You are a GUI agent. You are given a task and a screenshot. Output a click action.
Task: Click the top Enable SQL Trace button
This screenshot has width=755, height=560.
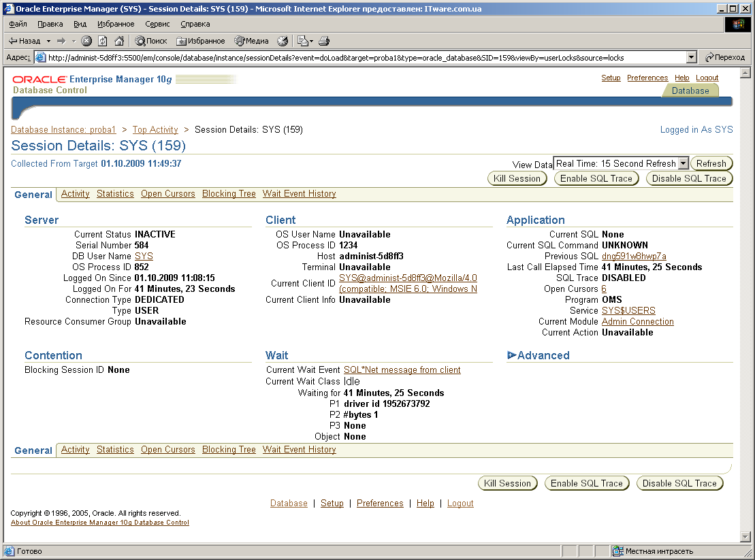pos(596,178)
